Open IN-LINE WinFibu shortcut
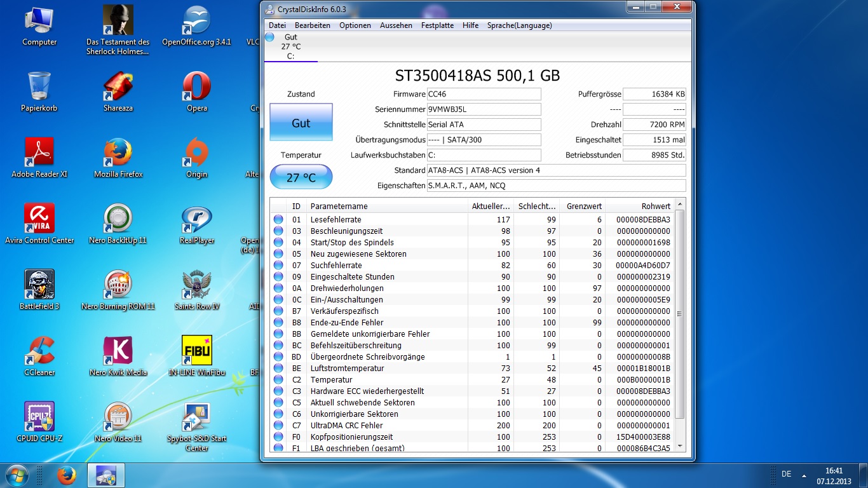This screenshot has width=868, height=488. click(197, 356)
